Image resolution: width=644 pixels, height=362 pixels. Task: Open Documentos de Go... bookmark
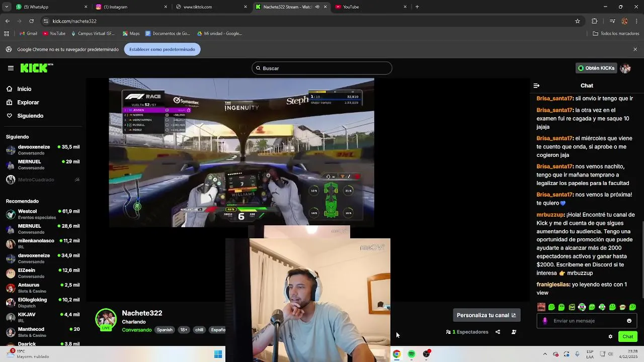pos(168,34)
